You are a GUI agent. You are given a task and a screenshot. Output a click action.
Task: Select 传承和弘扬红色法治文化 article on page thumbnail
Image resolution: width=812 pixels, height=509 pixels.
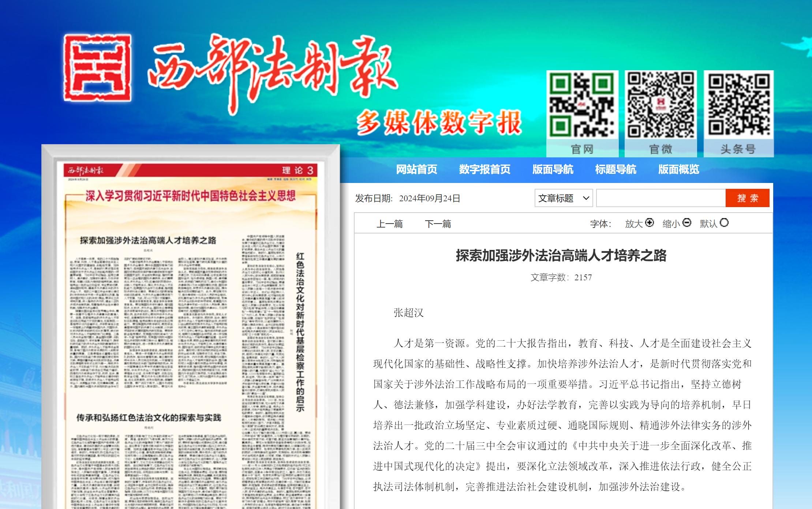point(149,418)
